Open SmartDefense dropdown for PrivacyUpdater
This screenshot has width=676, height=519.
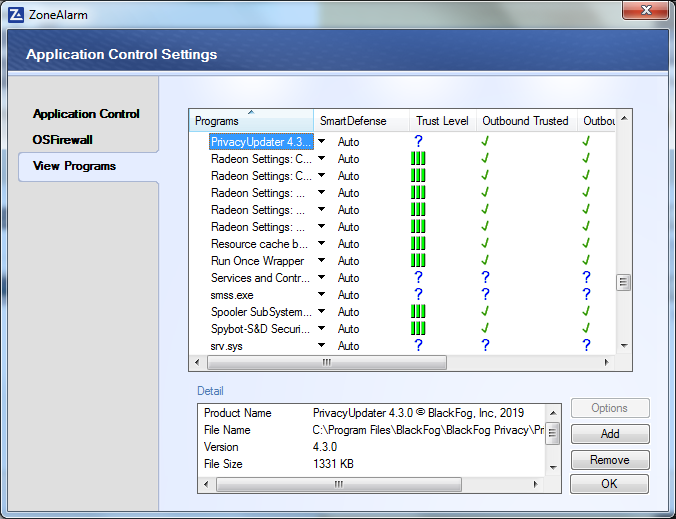tap(322, 142)
